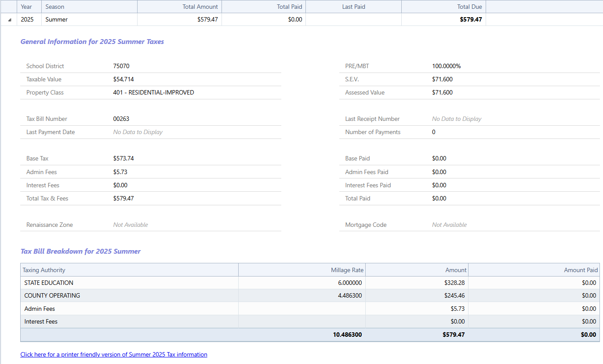Click the Tax Bill Number value 00263
Image resolution: width=603 pixels, height=364 pixels.
[x=121, y=119]
